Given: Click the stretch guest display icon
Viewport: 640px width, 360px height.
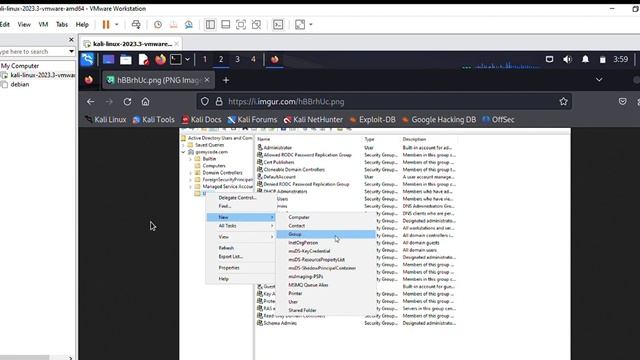Looking at the screenshot, I should [x=300, y=25].
